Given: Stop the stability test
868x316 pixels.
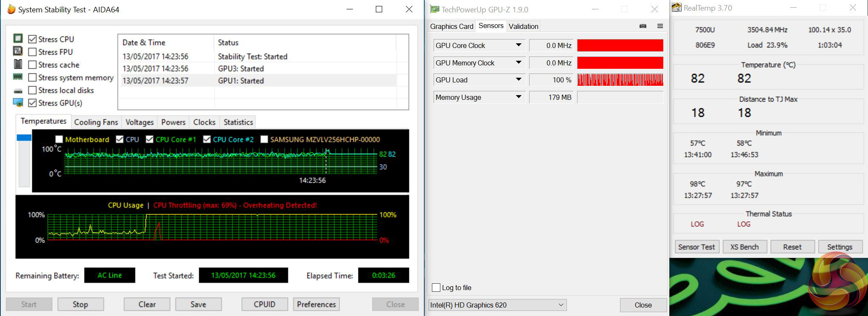Looking at the screenshot, I should click(80, 304).
